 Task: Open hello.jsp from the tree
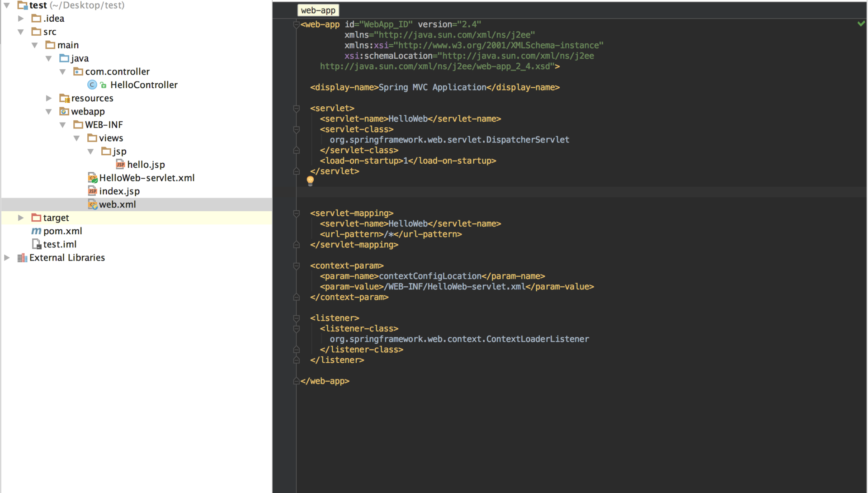click(146, 165)
